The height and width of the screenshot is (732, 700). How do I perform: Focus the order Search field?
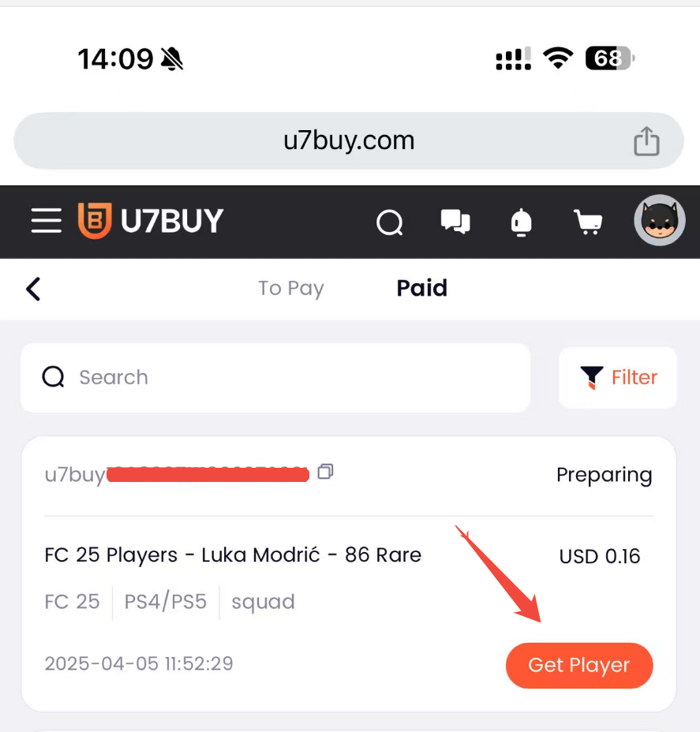tap(275, 378)
